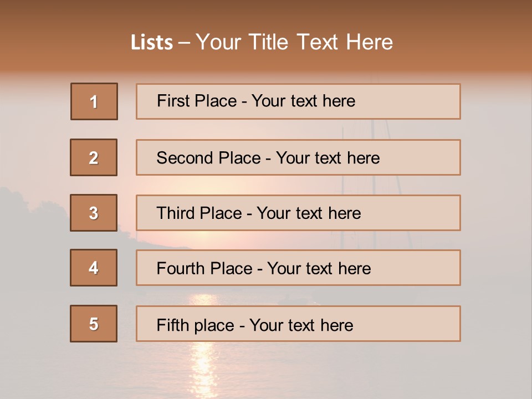Pick the number 4 square
The image size is (532, 399).
[x=94, y=268]
